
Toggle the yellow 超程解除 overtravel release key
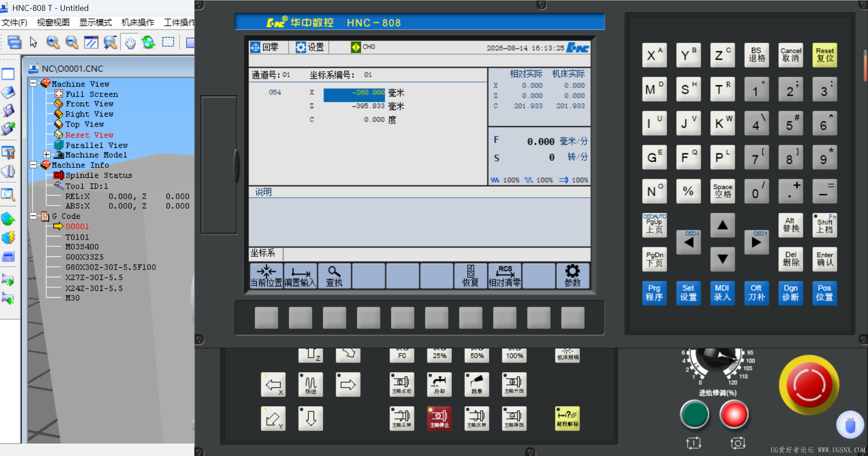click(x=567, y=418)
